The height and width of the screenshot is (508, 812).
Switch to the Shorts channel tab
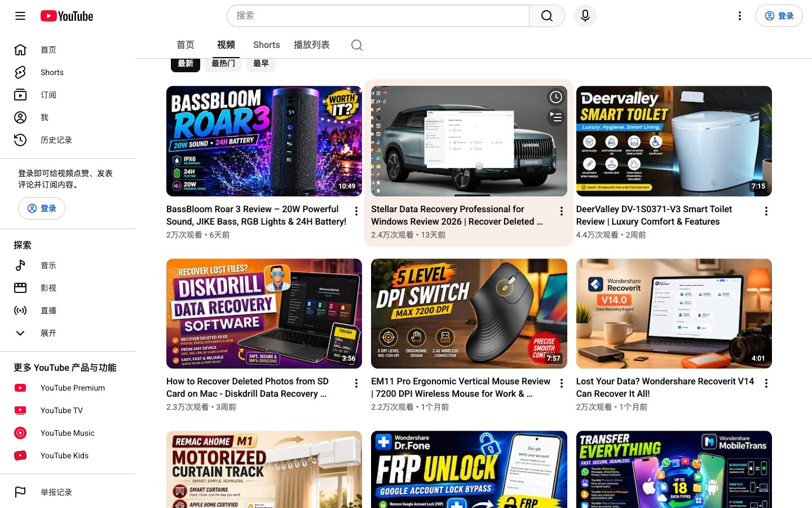pos(267,45)
